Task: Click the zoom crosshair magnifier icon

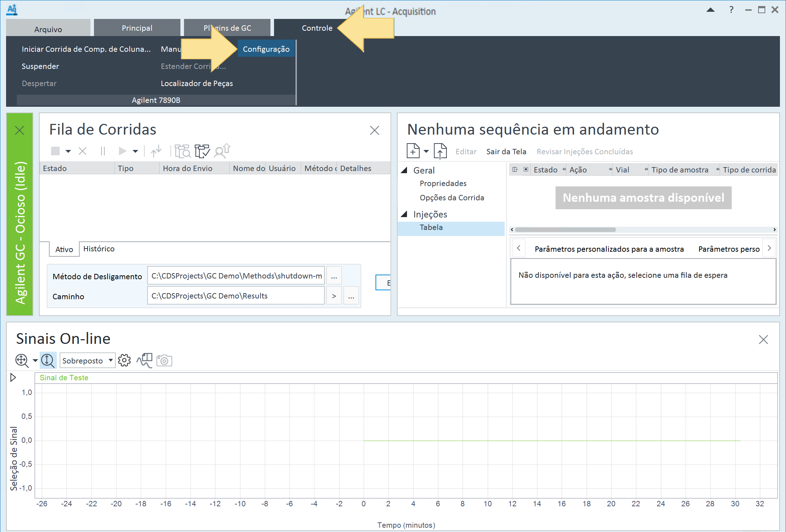Action: pyautogui.click(x=22, y=361)
